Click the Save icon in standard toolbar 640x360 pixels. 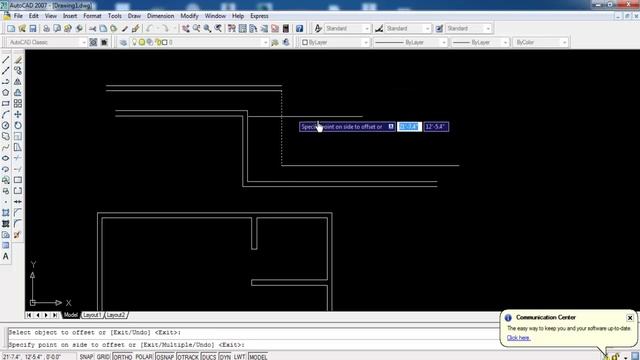[33, 29]
